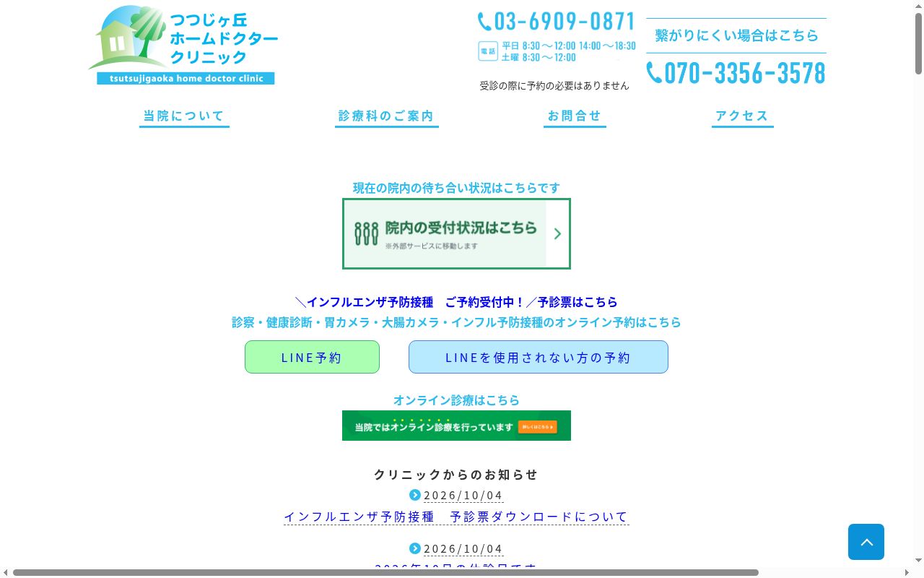Click the blue back-to-top arrow button
924x578 pixels.
point(866,542)
